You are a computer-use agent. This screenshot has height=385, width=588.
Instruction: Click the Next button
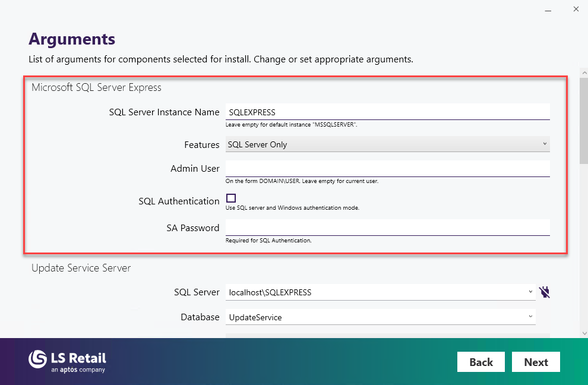click(x=536, y=362)
